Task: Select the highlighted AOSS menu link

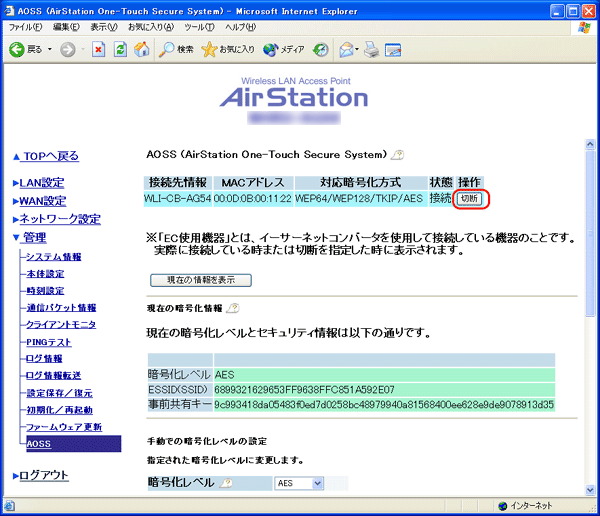Action: [x=38, y=444]
